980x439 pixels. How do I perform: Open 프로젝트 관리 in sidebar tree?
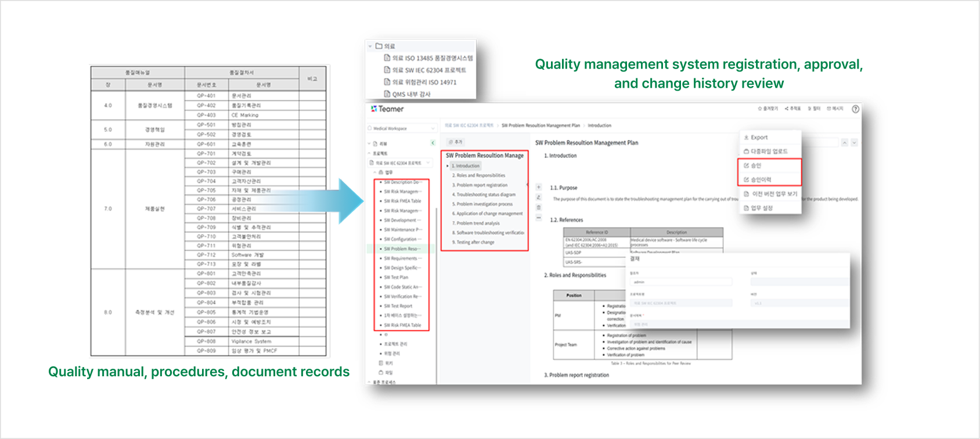395,344
